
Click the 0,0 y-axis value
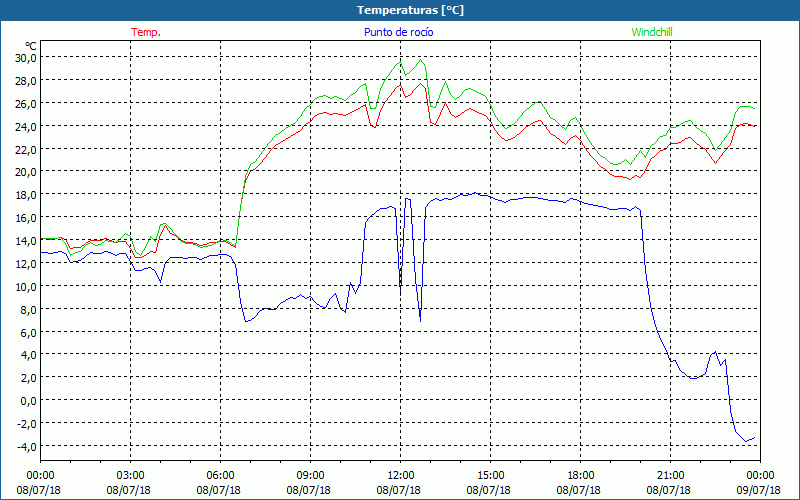(29, 401)
